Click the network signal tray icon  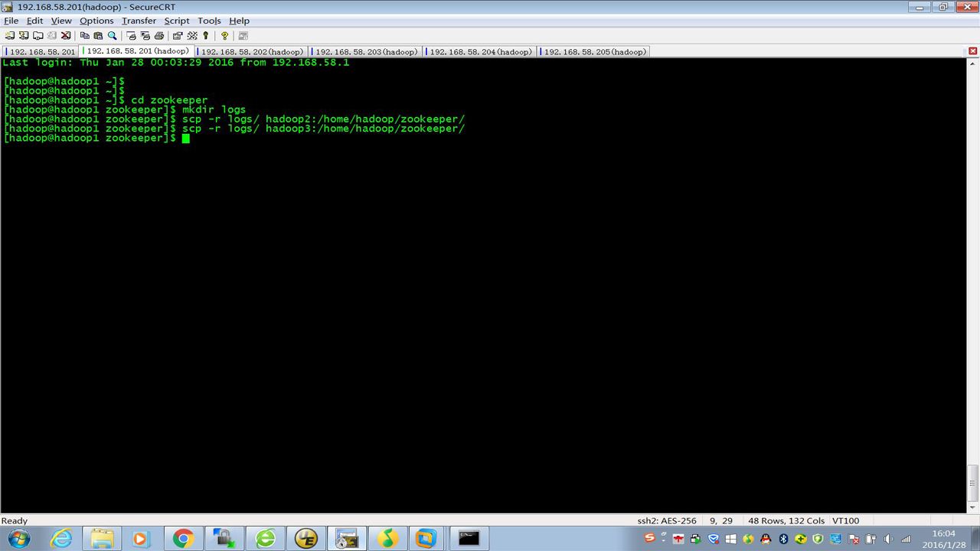906,539
